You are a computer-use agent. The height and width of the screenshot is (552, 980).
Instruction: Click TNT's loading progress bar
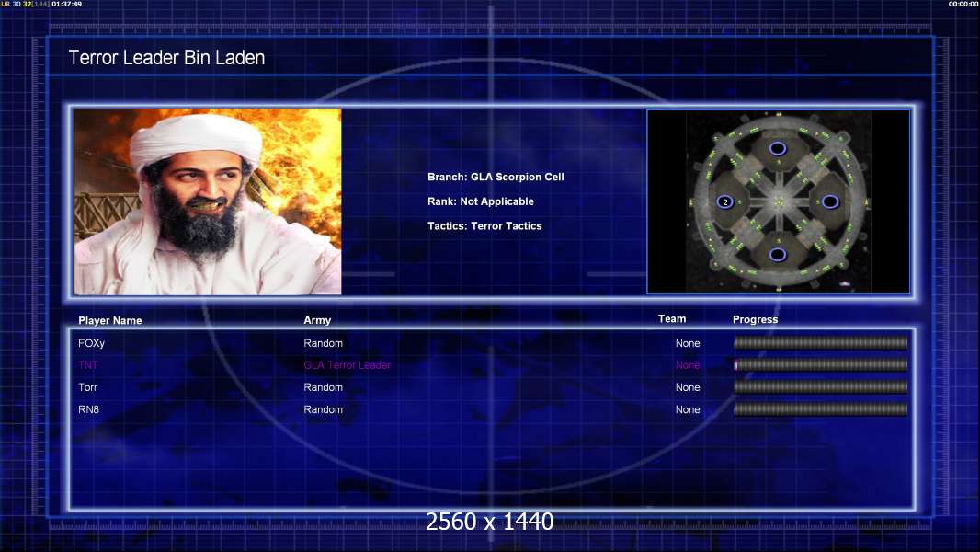pyautogui.click(x=820, y=365)
